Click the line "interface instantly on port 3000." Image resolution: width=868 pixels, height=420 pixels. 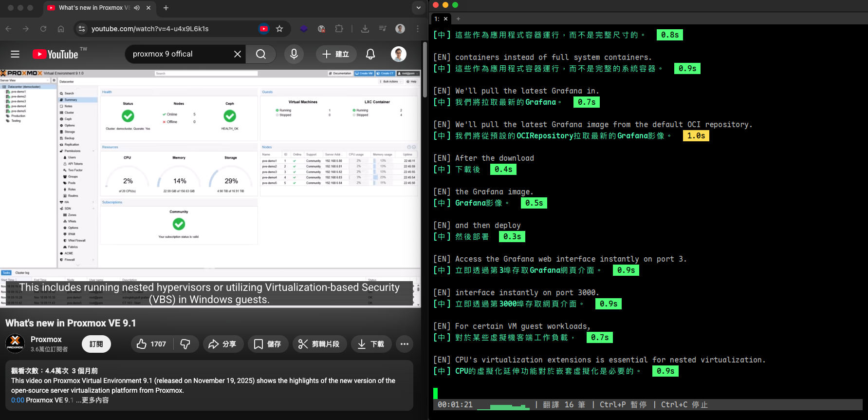tap(527, 292)
